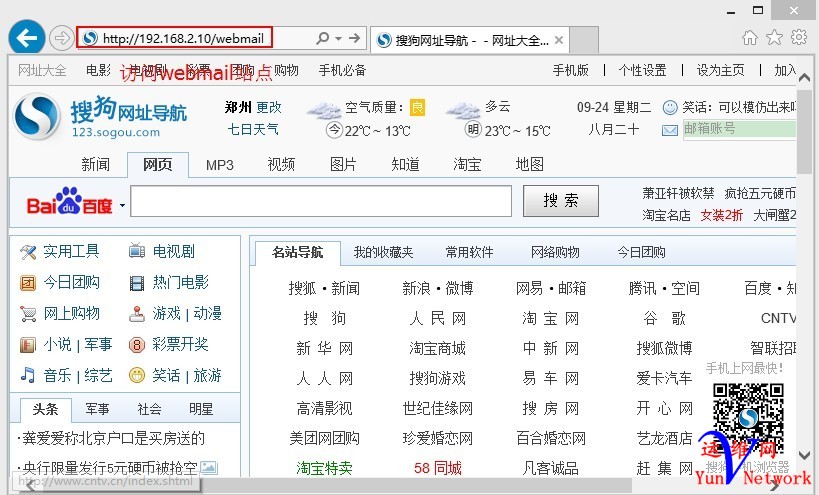
Task: Select the 新闻 search tab
Action: [x=96, y=164]
